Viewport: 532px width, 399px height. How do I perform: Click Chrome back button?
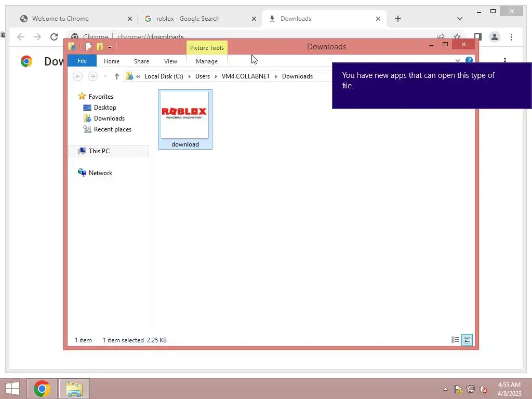(21, 37)
